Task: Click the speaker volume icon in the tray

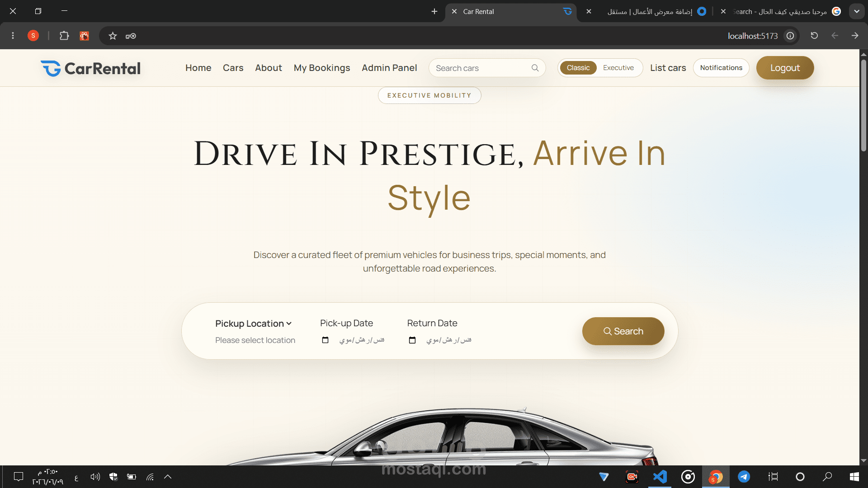Action: click(95, 477)
